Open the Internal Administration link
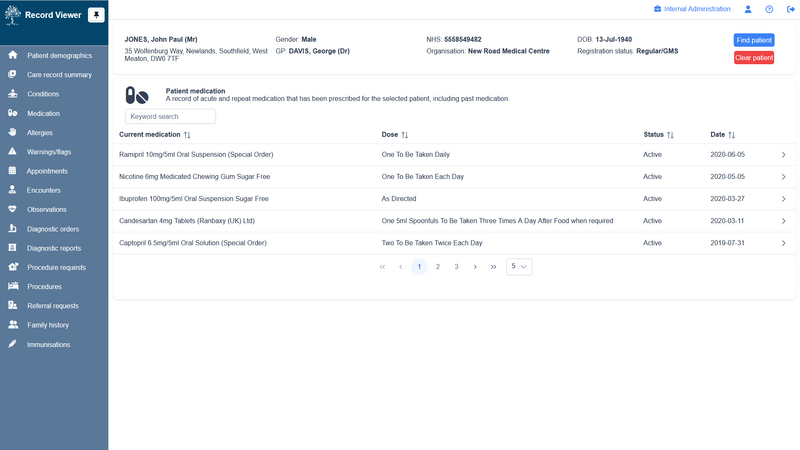The image size is (800, 450). (697, 9)
